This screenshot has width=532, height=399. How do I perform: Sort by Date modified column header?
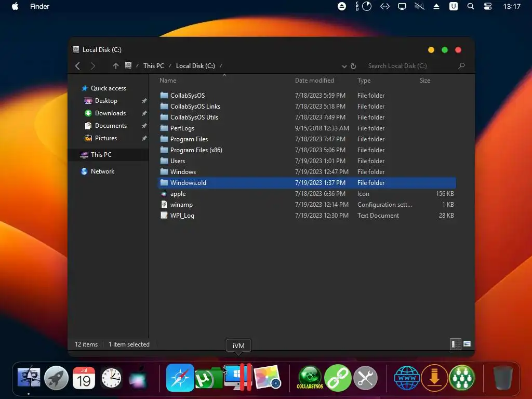click(x=314, y=81)
